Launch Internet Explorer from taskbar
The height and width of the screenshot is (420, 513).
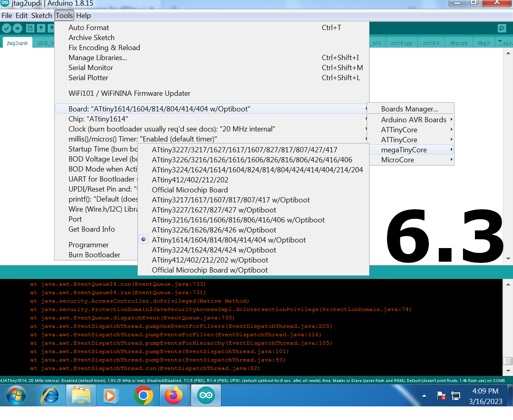(50, 396)
